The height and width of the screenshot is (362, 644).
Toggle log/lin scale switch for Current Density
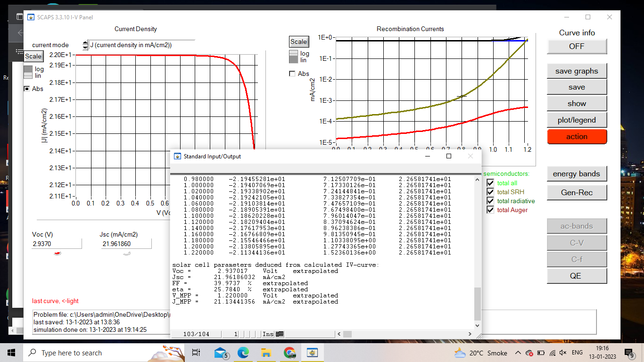tap(28, 72)
